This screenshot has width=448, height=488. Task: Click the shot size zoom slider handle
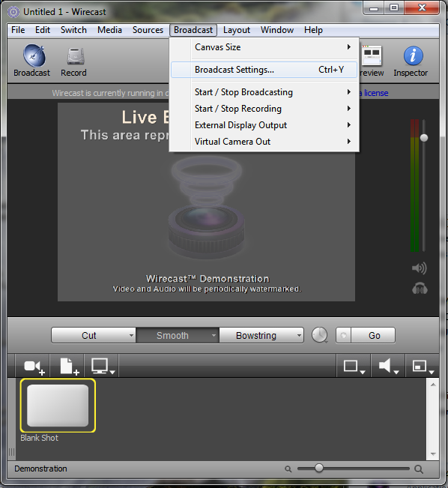[319, 468]
